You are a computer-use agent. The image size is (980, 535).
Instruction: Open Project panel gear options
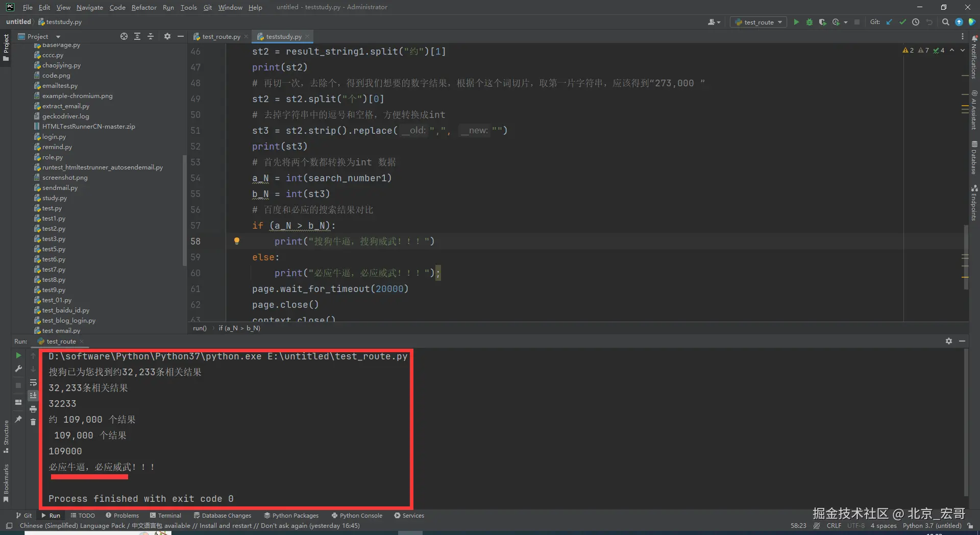click(167, 36)
